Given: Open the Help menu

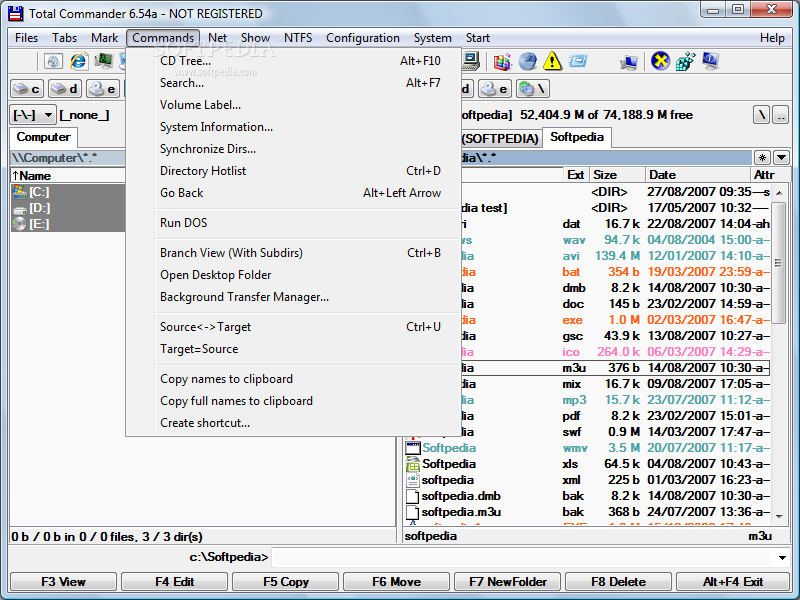Looking at the screenshot, I should [772, 38].
